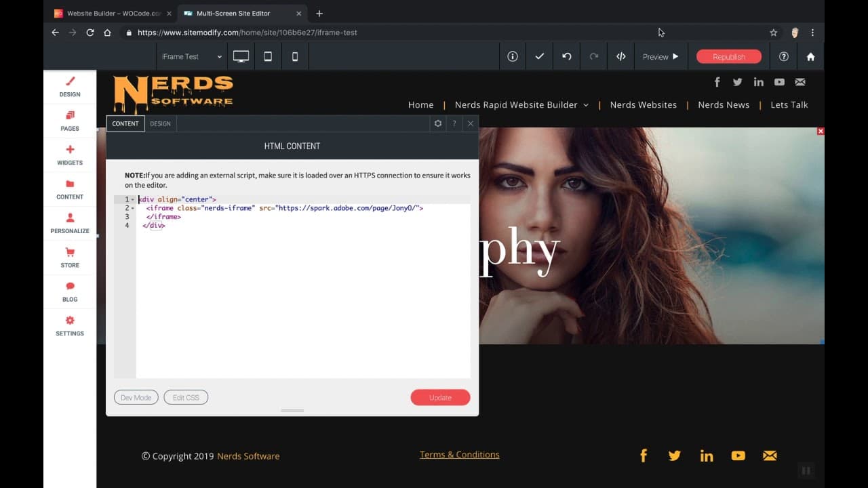Click inside the HTML code editor

tap(303, 286)
